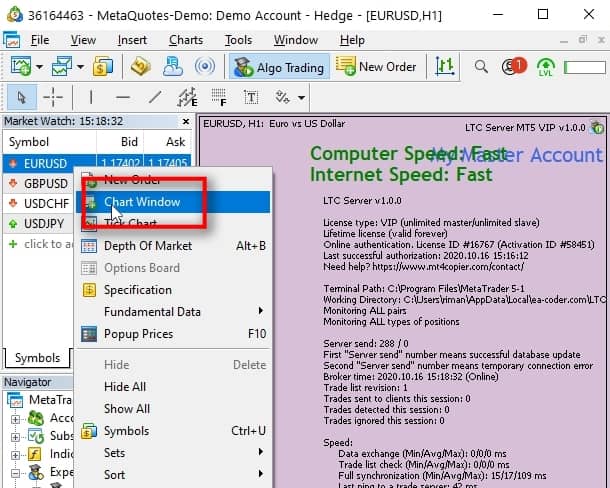Expand the Accounts tree node in Navigator
The image size is (610, 488).
point(15,419)
